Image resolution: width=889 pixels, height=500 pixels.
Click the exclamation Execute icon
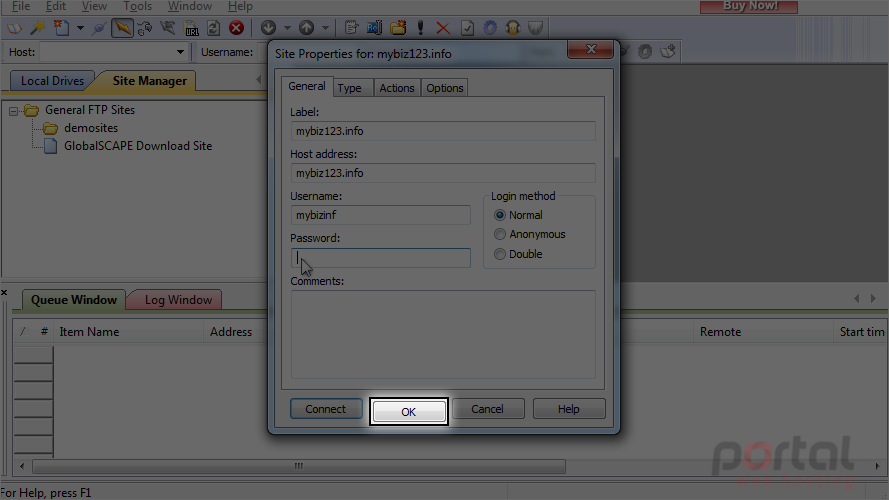(420, 27)
